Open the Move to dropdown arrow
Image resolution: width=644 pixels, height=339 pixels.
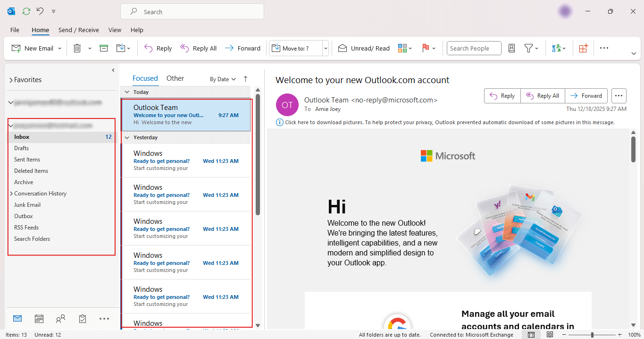325,48
